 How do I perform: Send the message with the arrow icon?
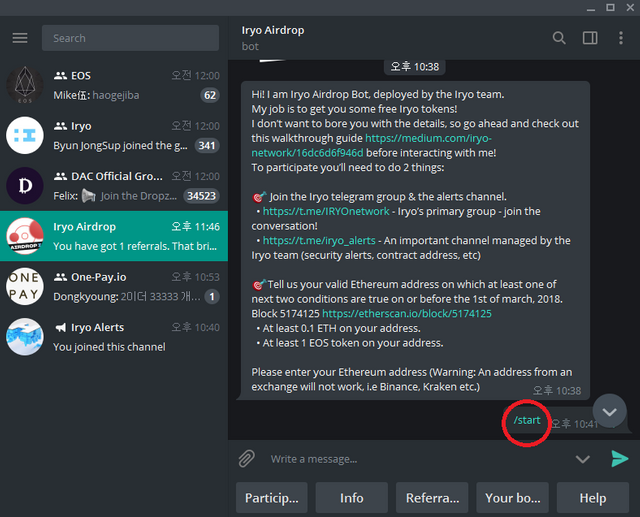pos(620,459)
